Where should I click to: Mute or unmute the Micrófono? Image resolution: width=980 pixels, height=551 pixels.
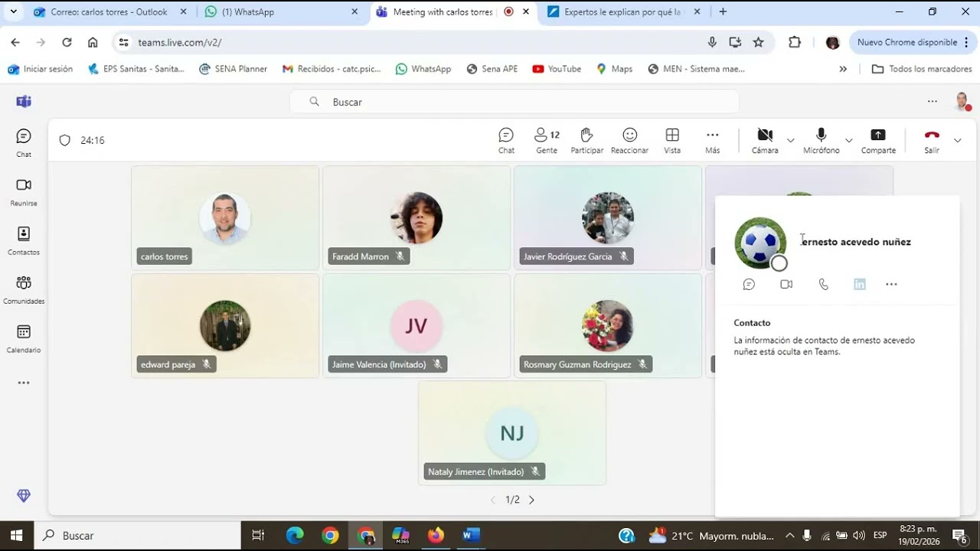821,141
